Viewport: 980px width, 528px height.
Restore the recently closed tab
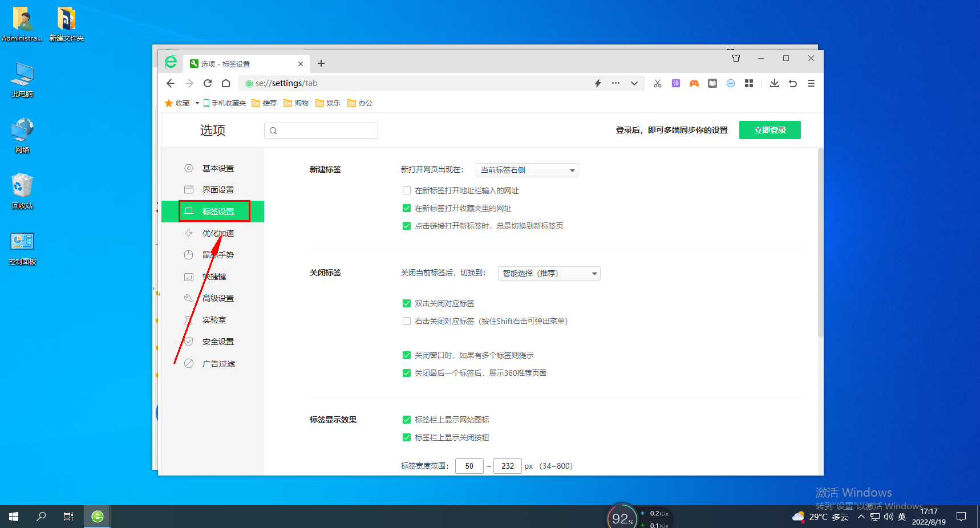coord(793,83)
